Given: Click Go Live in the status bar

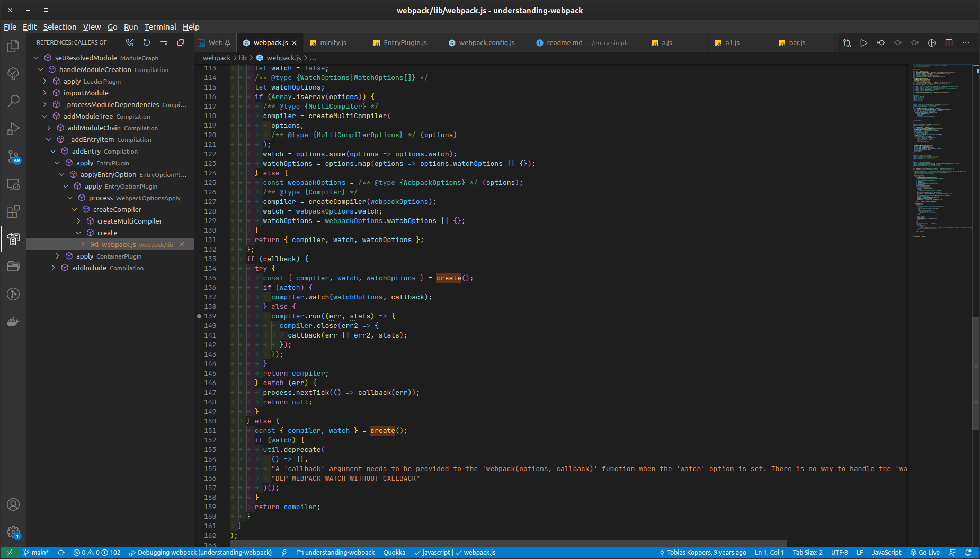Looking at the screenshot, I should coord(925,552).
